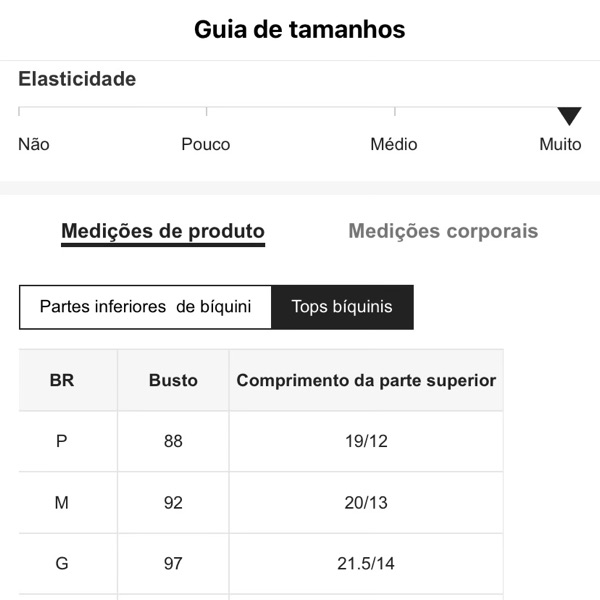
Task: Click the Guia de tamanhos title
Action: pyautogui.click(x=300, y=29)
